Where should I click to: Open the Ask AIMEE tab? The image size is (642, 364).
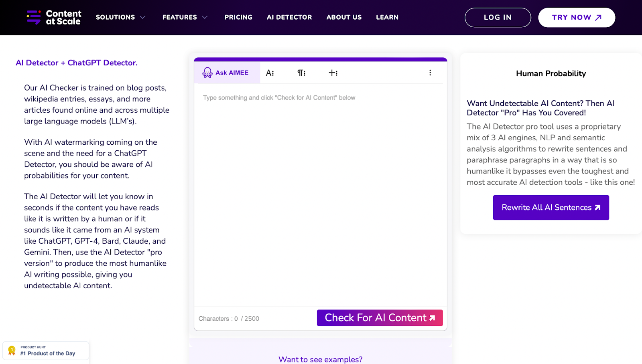227,73
